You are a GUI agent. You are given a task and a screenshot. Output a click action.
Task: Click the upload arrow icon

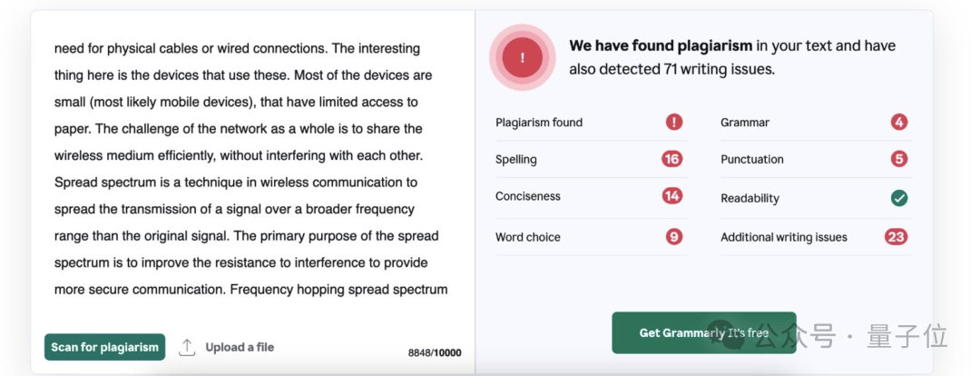point(187,347)
